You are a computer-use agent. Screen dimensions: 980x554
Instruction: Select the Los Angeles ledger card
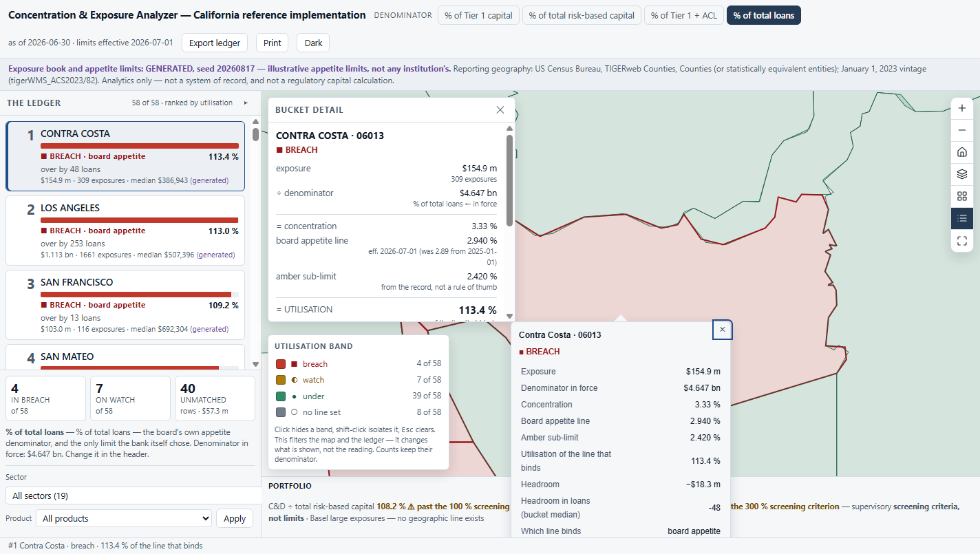click(x=125, y=231)
